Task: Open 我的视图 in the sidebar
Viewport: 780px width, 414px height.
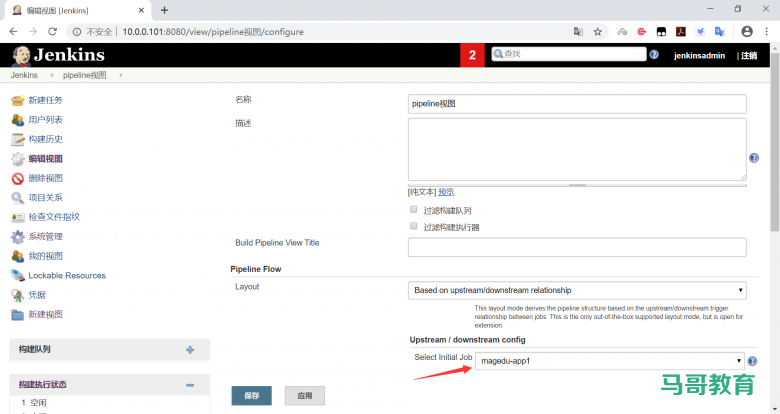Action: (45, 256)
